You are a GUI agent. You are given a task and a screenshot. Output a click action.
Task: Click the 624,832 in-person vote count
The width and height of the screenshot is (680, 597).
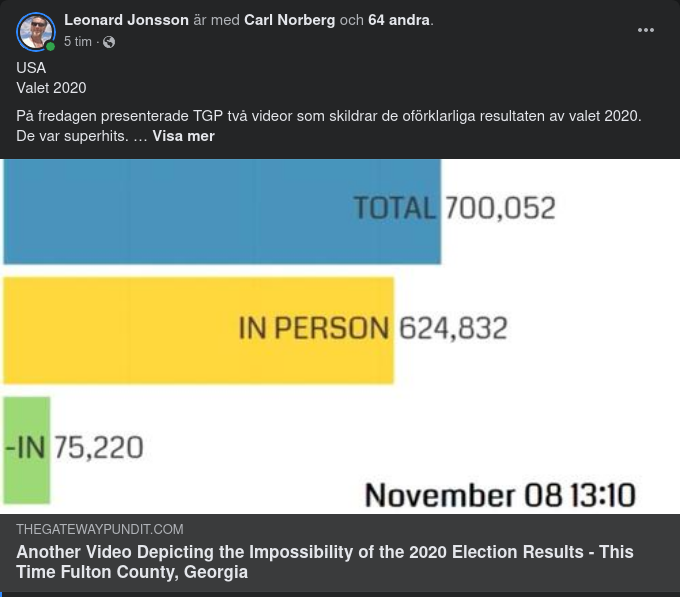[x=453, y=328]
